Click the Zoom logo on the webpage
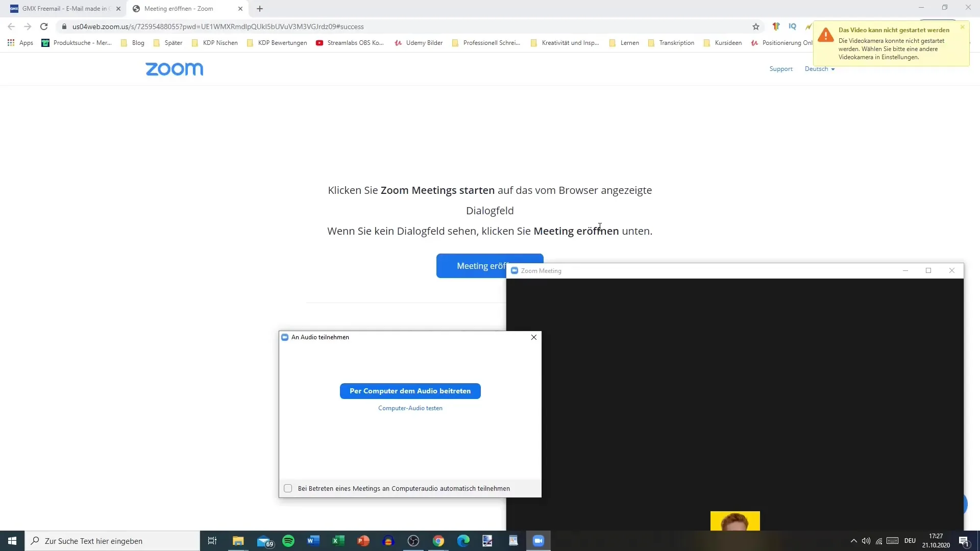The height and width of the screenshot is (551, 980). (x=175, y=69)
